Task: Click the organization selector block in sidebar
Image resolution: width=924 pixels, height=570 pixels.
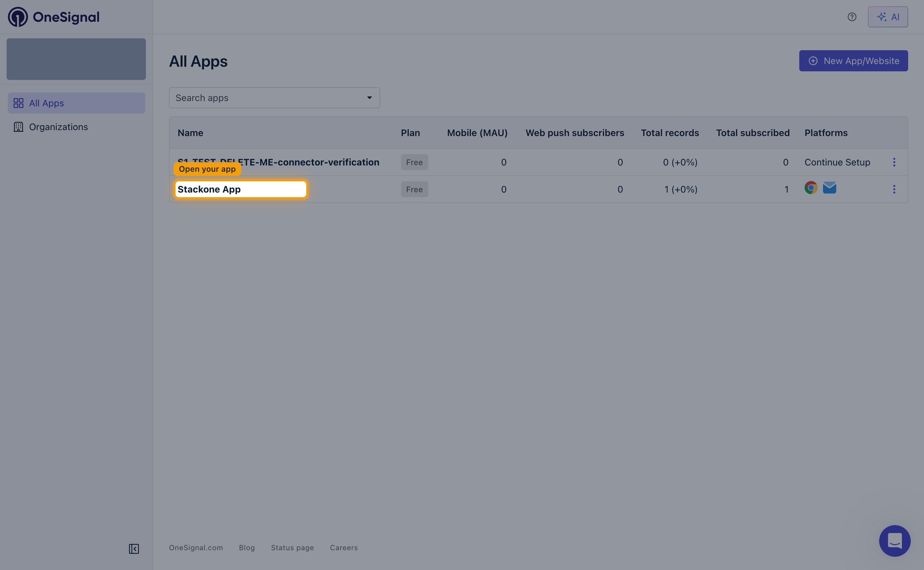Action: coord(76,59)
